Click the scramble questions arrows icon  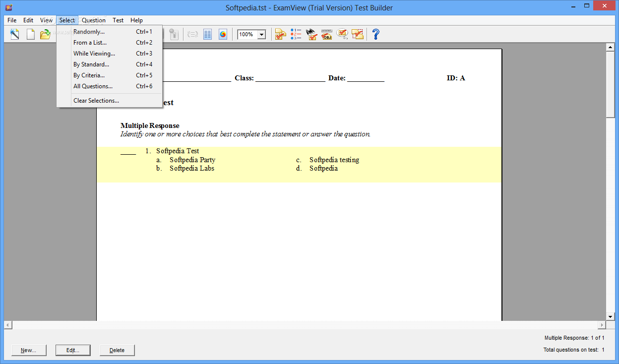[x=192, y=34]
